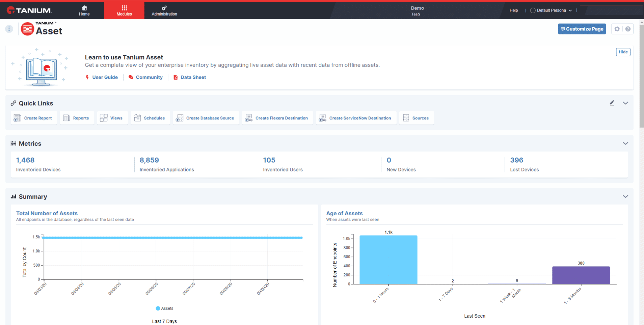The image size is (644, 325).
Task: Click the Quick Links chain icon
Action: point(13,103)
